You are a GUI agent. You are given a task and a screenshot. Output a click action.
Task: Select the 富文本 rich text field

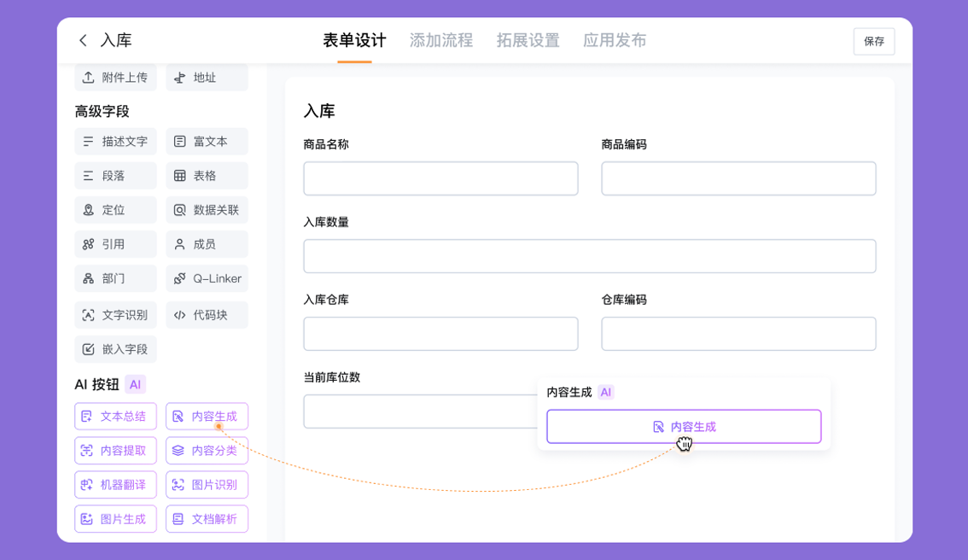[x=207, y=141]
